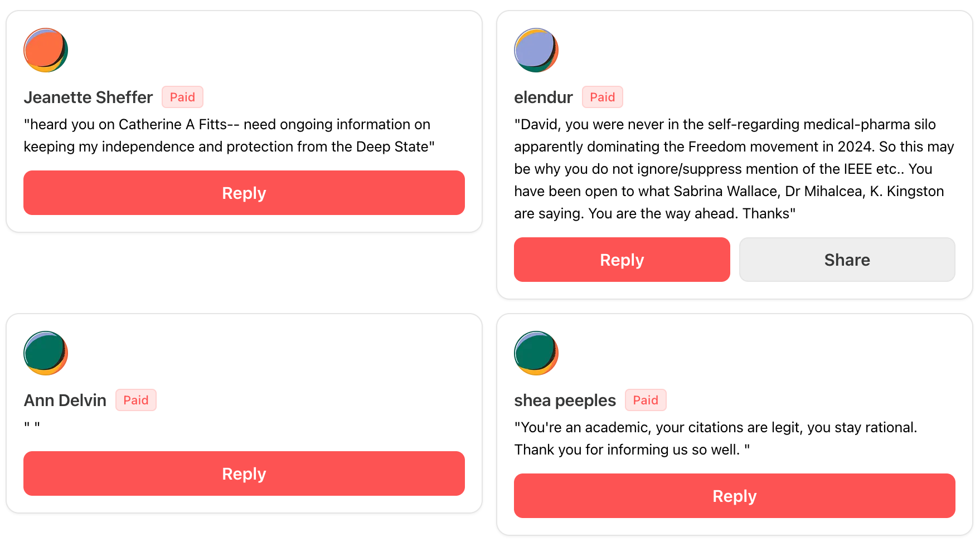Click Paid badge beside Jeanette Sheffer
Viewport: 980px width, 547px height.
click(182, 97)
